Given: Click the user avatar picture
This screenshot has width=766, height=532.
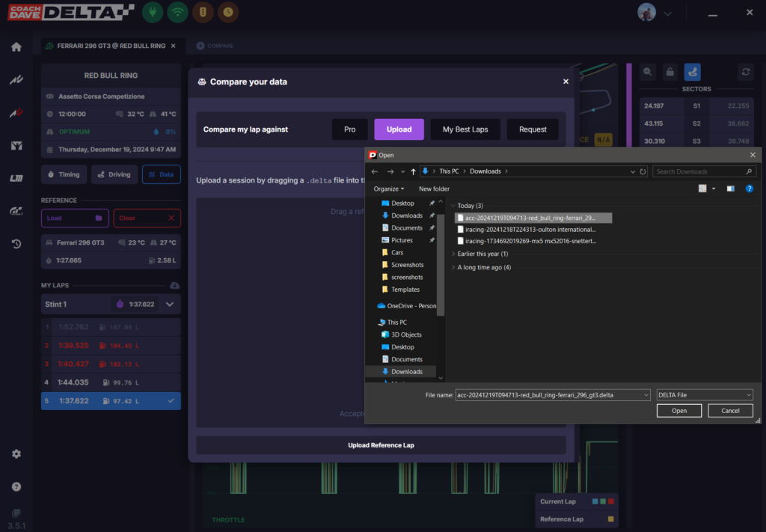Looking at the screenshot, I should coord(646,12).
